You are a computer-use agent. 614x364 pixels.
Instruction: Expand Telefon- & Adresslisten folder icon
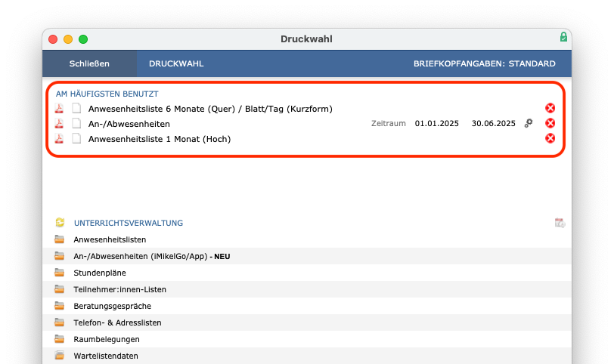coord(60,322)
